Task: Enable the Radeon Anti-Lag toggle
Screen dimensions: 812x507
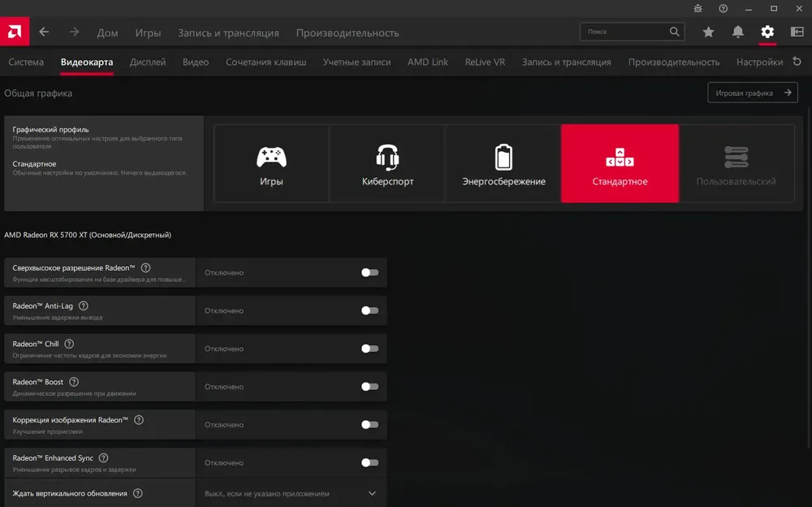Action: (369, 310)
